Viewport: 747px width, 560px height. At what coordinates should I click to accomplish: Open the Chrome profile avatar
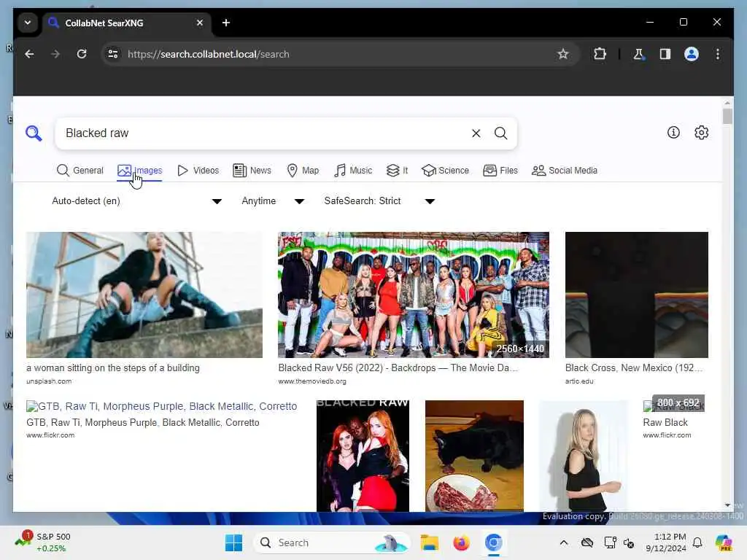click(x=692, y=54)
